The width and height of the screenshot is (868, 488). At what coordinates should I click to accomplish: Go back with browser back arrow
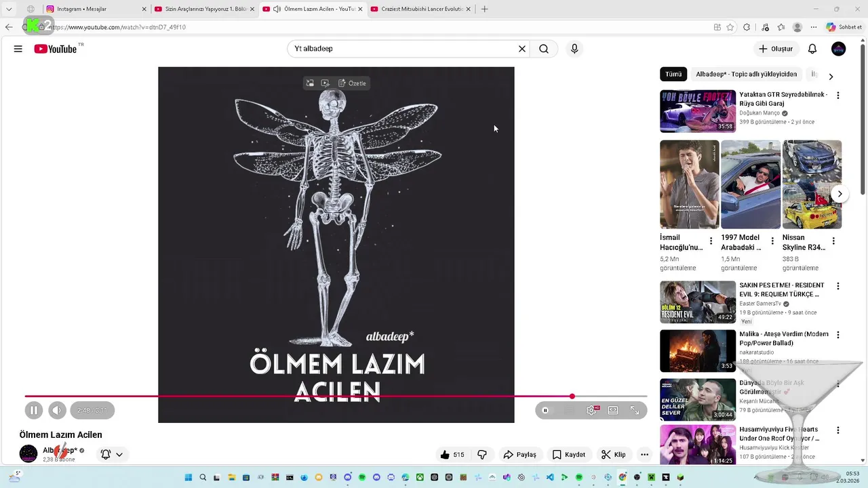pyautogui.click(x=9, y=27)
